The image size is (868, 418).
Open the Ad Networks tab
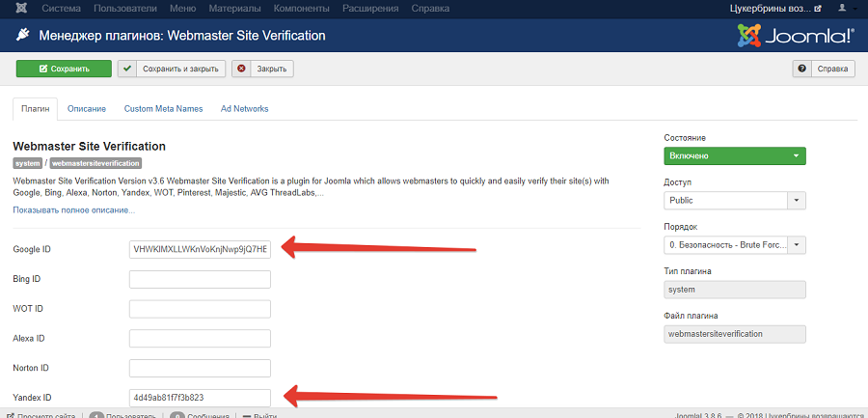click(244, 109)
